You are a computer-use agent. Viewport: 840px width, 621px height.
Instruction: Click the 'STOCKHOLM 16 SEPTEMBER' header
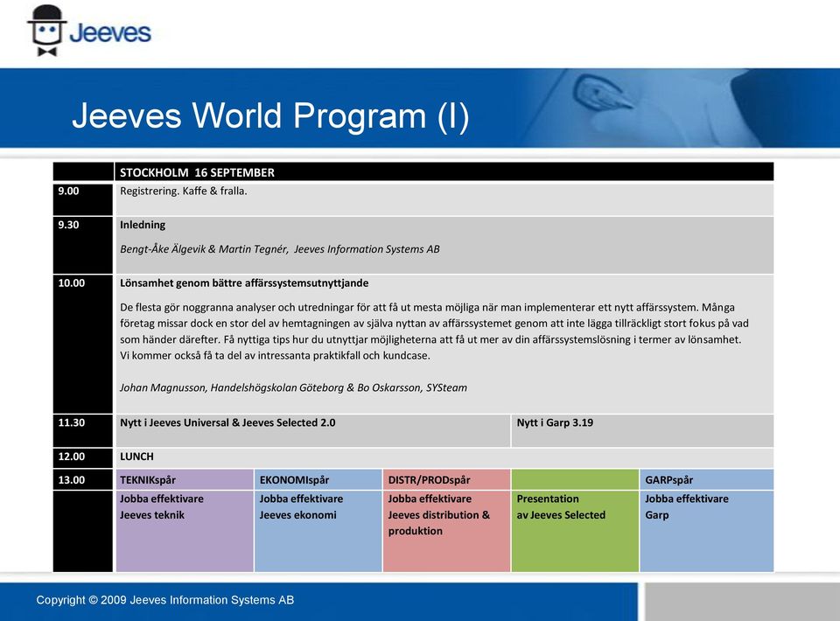pos(444,171)
